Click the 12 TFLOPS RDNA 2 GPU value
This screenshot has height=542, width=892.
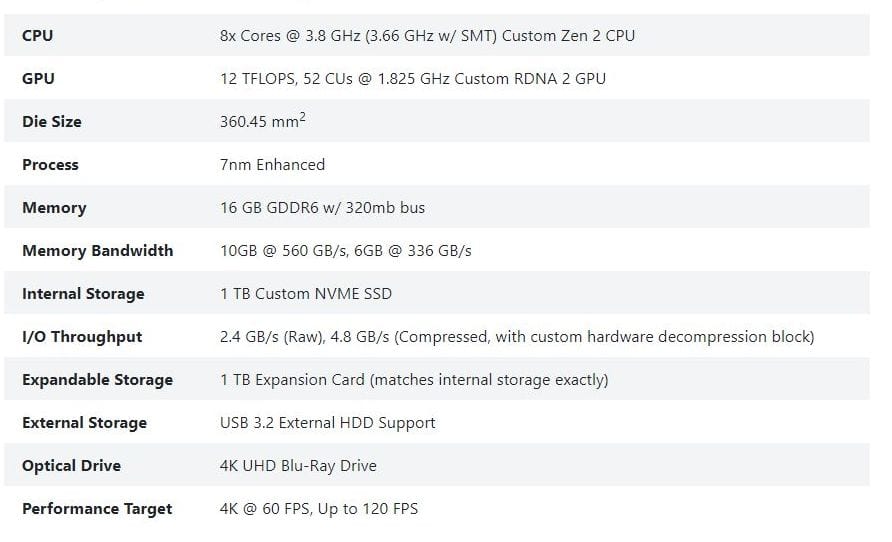(x=412, y=79)
